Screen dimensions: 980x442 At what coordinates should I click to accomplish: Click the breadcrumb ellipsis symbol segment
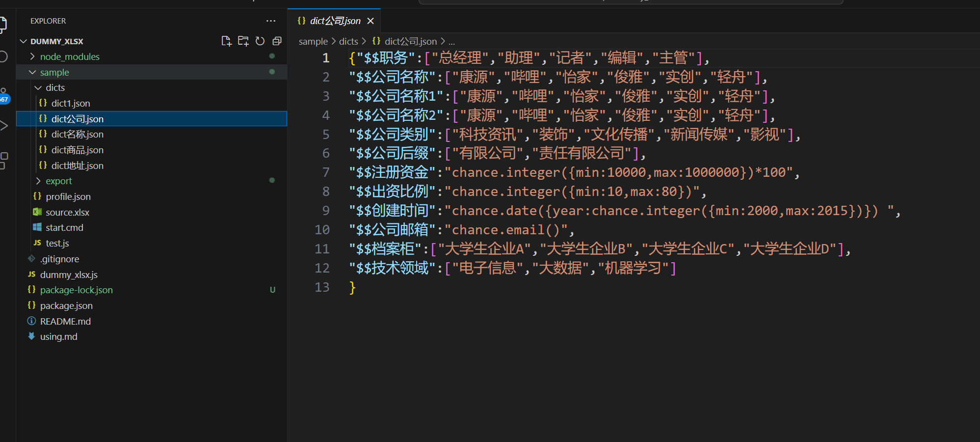click(x=451, y=42)
